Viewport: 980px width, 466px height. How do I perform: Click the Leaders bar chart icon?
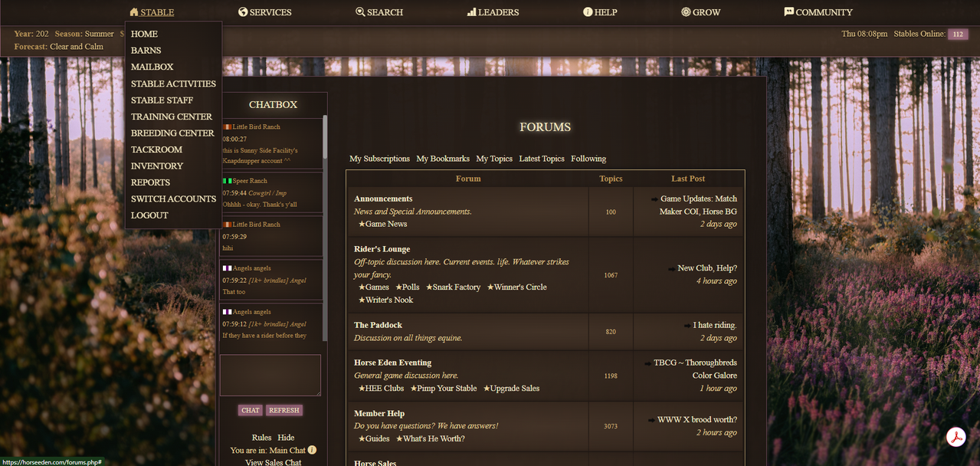(x=471, y=12)
